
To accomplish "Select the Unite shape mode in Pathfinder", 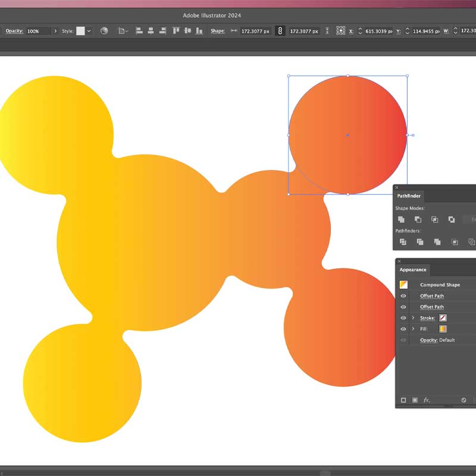I will [402, 219].
